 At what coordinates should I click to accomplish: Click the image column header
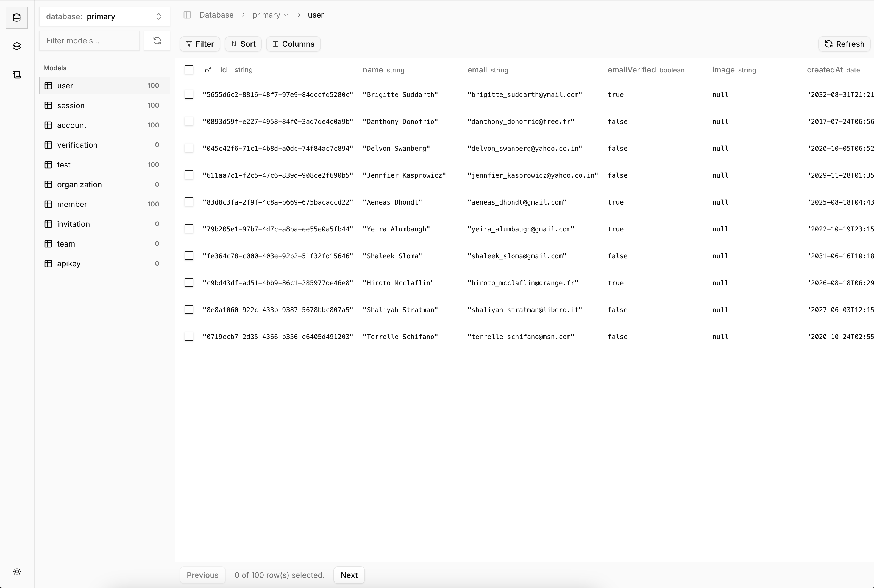[734, 70]
